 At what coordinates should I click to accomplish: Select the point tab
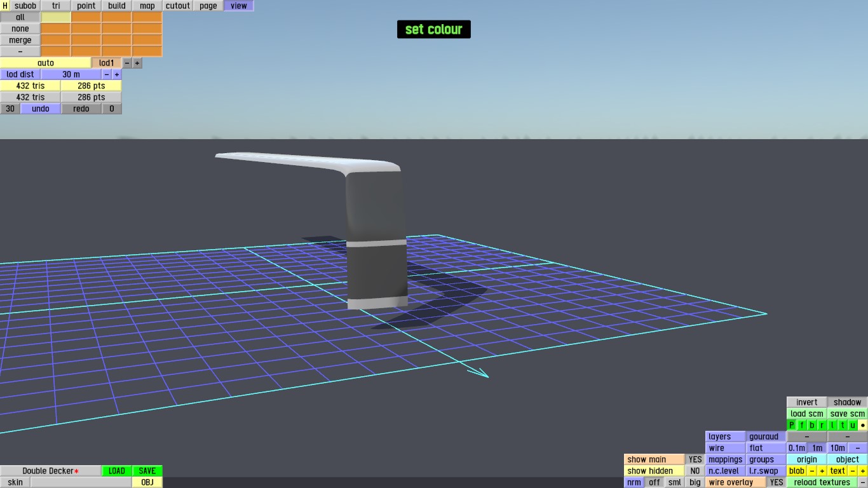(86, 6)
